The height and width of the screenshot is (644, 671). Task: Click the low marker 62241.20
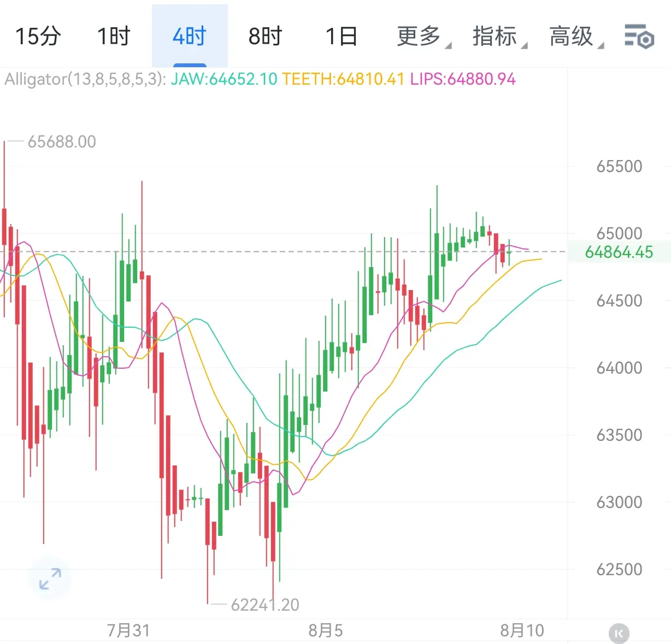click(265, 605)
